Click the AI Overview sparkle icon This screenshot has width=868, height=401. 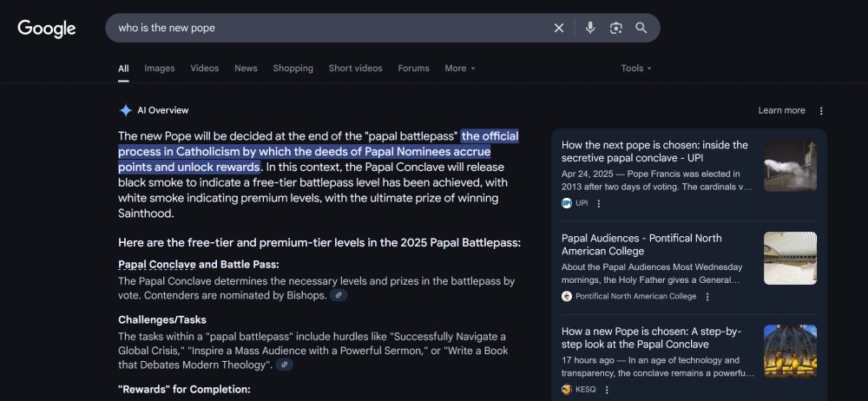click(125, 110)
